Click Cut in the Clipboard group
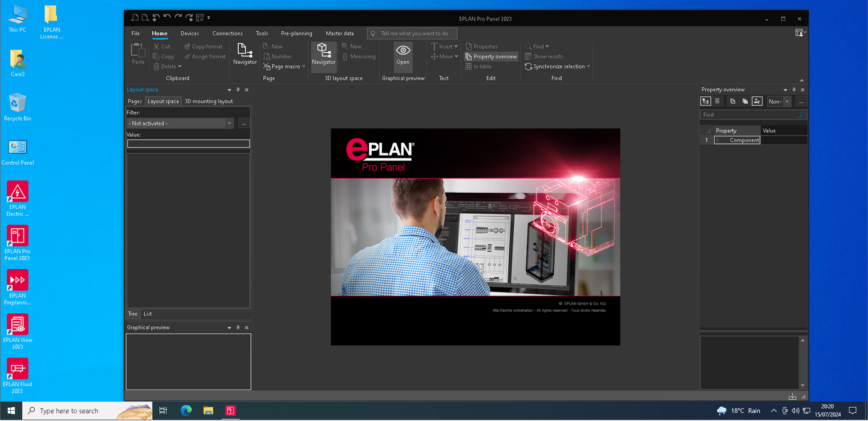Image resolution: width=868 pixels, height=421 pixels. [162, 46]
